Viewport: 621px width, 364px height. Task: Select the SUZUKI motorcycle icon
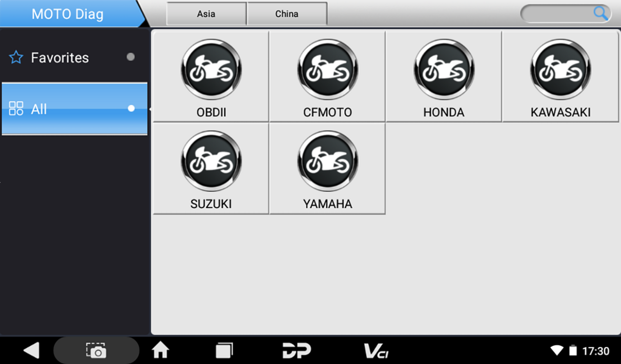[211, 161]
